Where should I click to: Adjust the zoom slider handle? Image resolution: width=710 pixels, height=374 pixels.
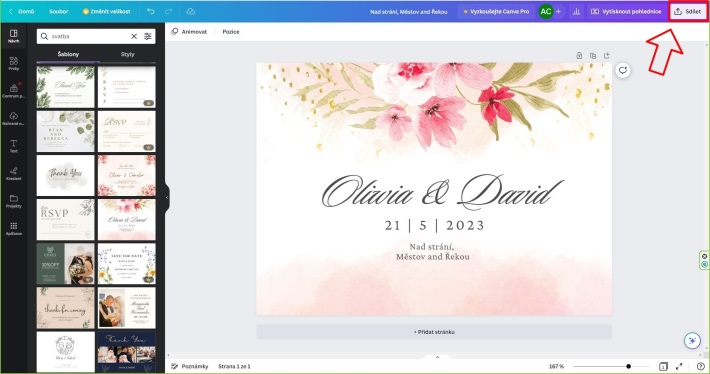coord(628,366)
